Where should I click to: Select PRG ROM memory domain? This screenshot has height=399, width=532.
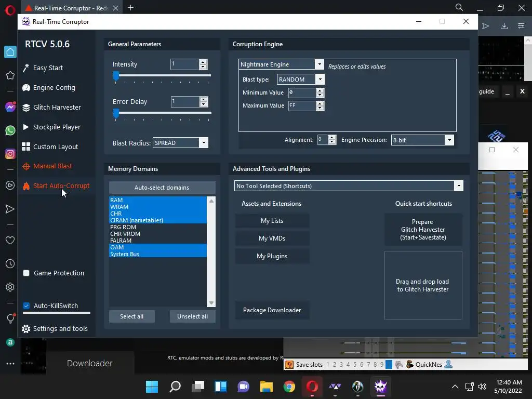pos(157,227)
